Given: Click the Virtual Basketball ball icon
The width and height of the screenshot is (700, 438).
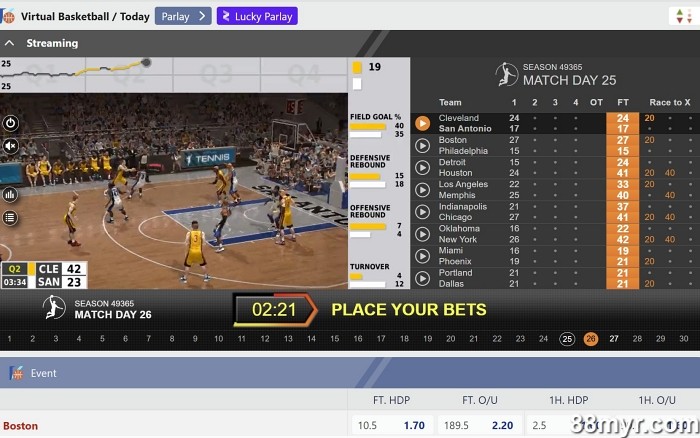Looking at the screenshot, I should (8, 17).
